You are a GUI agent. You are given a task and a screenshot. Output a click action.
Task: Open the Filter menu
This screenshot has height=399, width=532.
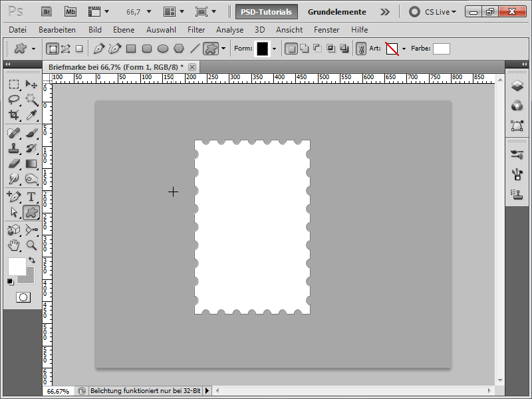click(196, 30)
